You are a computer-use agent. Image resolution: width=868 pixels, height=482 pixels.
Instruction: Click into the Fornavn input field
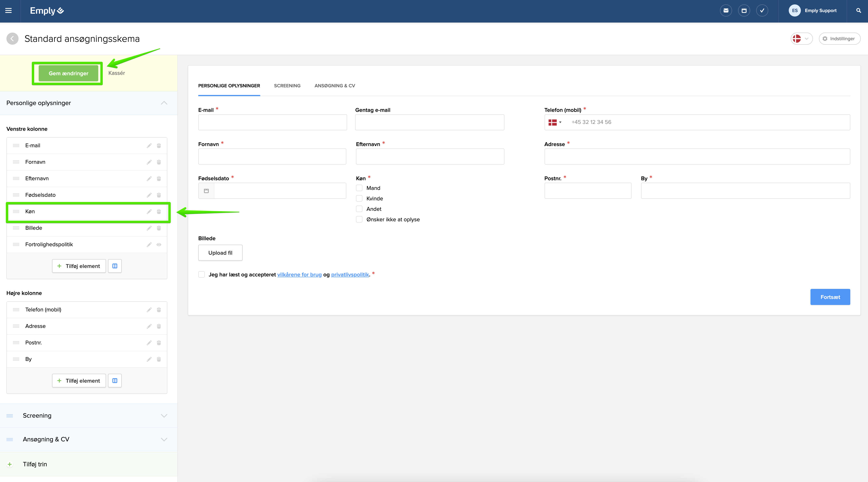coord(272,157)
